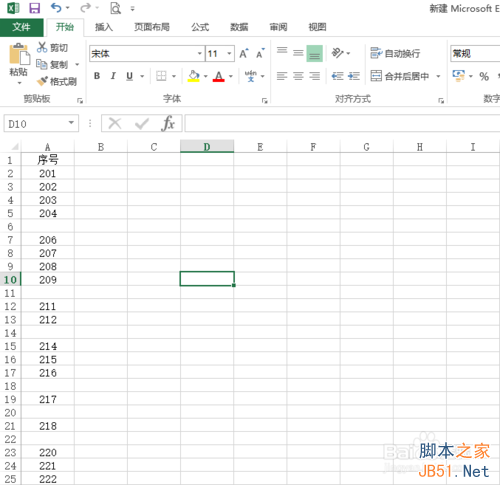500x485 pixels.
Task: Click the Name Box showing D10
Action: (41, 123)
